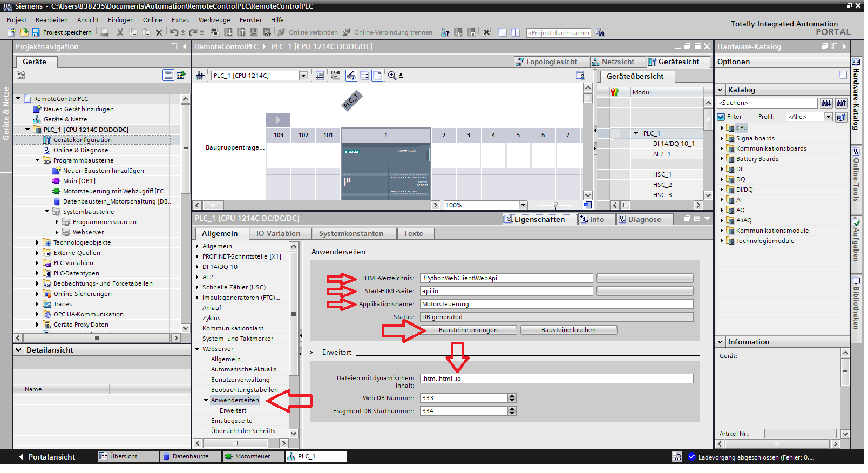
Task: Click the CPU module in rack slot 1
Action: tap(386, 171)
